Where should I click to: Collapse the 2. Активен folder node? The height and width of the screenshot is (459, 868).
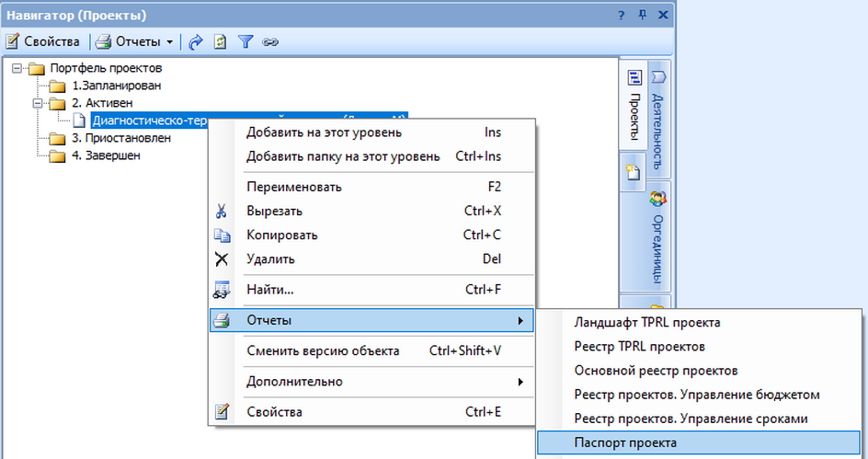coord(38,103)
